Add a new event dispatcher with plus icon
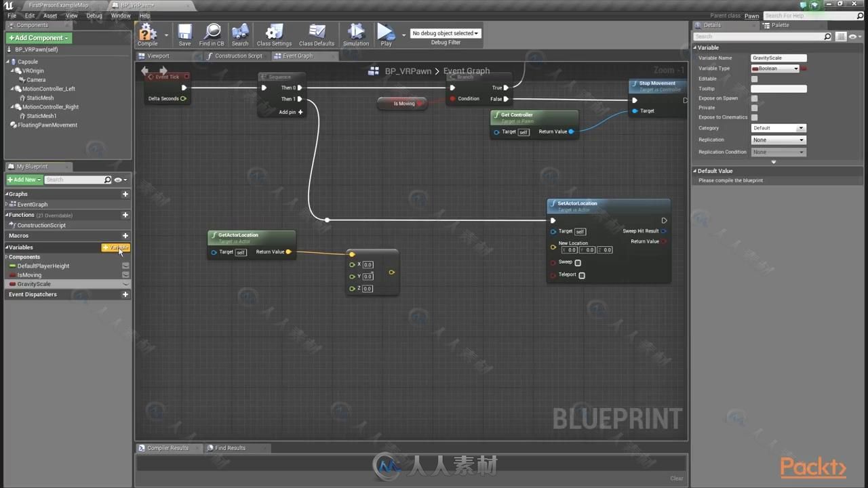This screenshot has width=868, height=488. (x=125, y=295)
